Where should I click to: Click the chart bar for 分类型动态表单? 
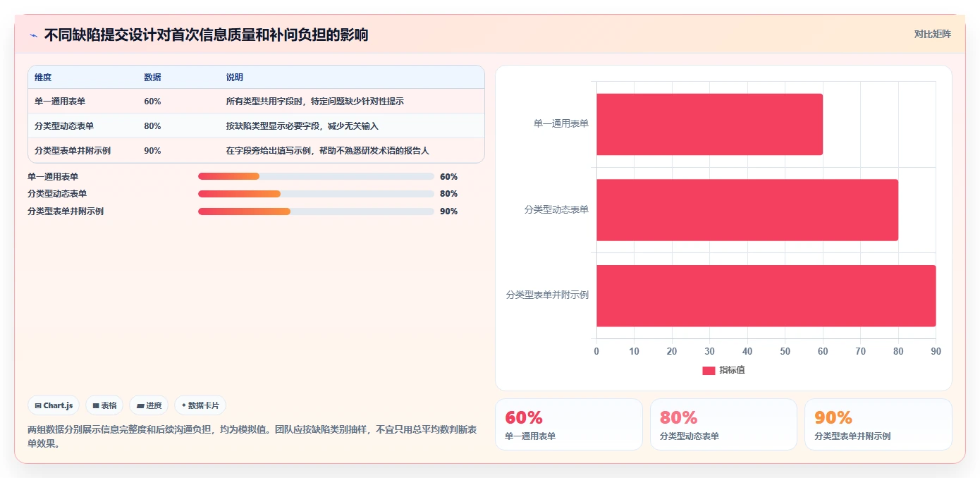click(747, 210)
